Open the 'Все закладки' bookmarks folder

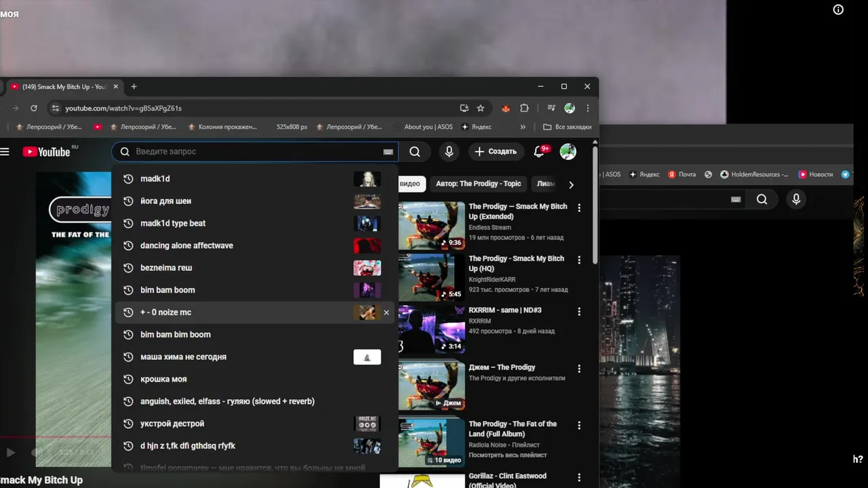click(568, 127)
